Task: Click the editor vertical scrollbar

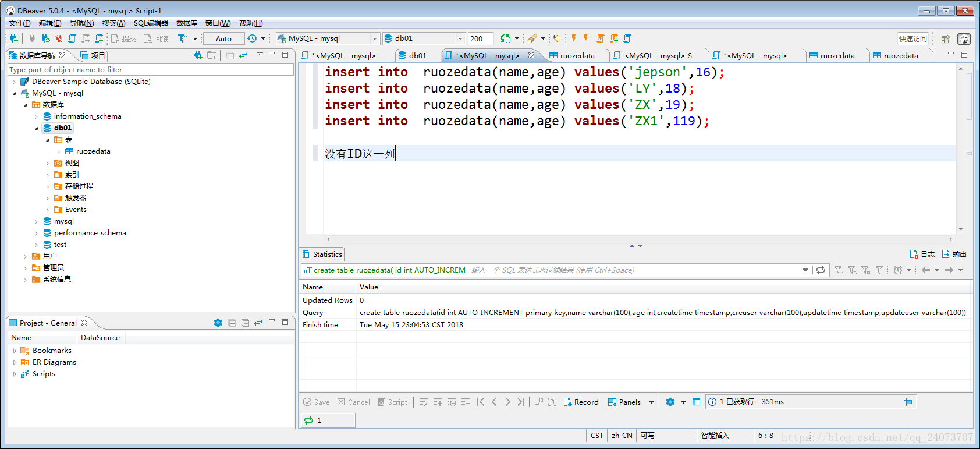Action: pos(961,149)
